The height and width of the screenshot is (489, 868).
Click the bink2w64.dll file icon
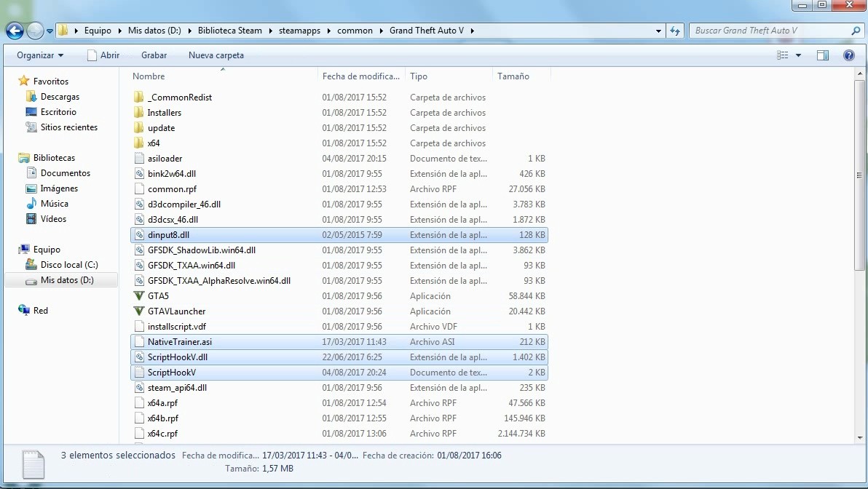point(140,174)
